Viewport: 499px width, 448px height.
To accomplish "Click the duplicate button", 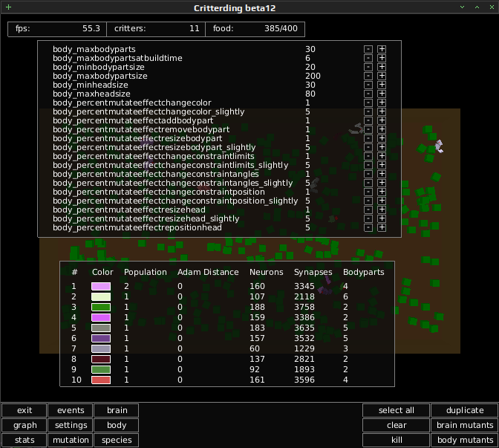I will [465, 410].
